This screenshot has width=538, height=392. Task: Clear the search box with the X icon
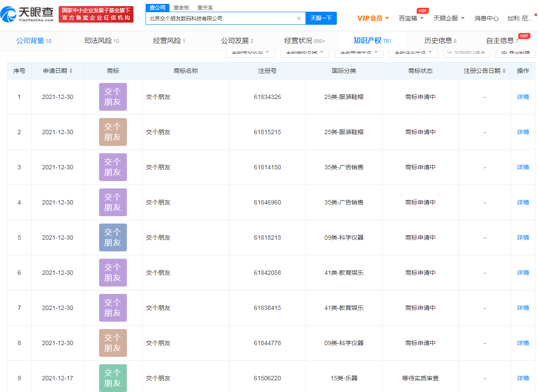299,18
